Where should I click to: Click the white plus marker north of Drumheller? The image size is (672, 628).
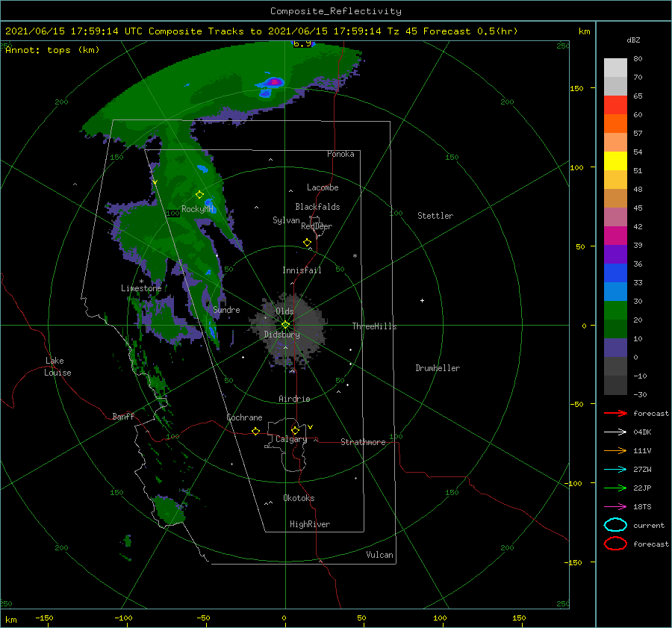pos(422,300)
